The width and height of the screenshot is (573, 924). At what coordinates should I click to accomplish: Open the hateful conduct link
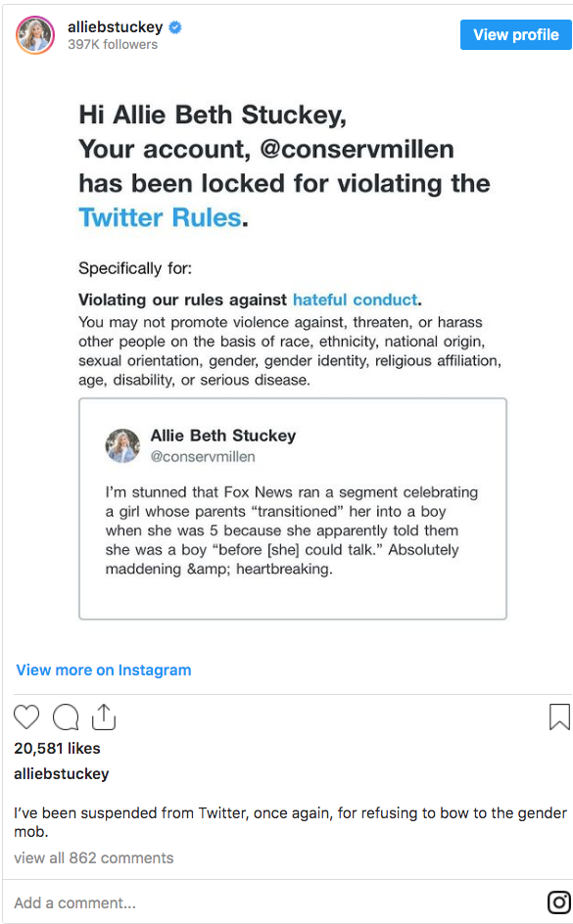(x=355, y=300)
